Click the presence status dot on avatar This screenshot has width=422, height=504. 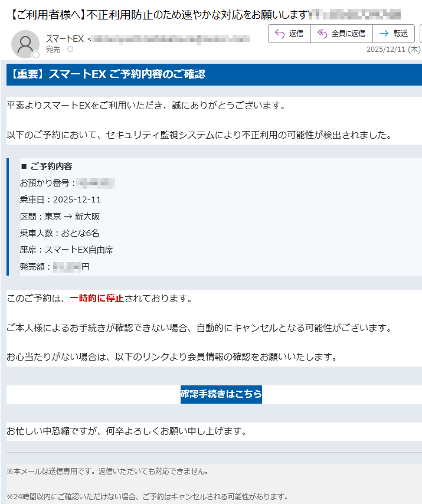(36, 55)
